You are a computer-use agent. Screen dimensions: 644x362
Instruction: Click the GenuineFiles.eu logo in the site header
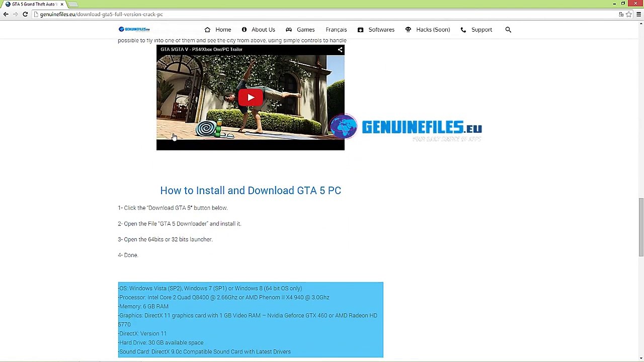[x=134, y=29]
